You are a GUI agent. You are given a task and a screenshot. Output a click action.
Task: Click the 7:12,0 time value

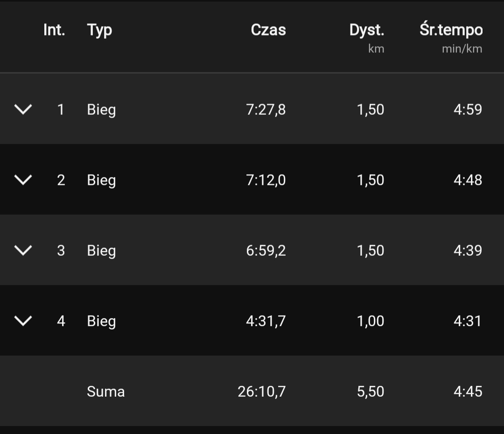tap(266, 180)
